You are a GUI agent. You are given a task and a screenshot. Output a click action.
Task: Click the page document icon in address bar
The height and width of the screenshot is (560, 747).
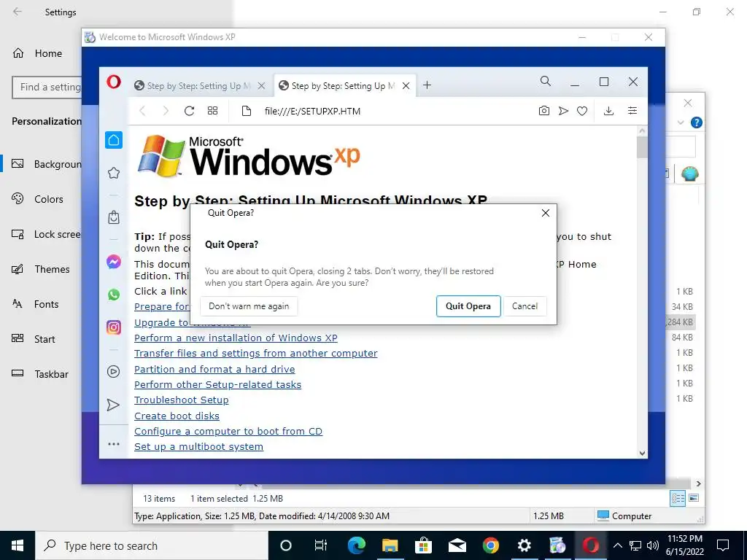[x=247, y=111]
